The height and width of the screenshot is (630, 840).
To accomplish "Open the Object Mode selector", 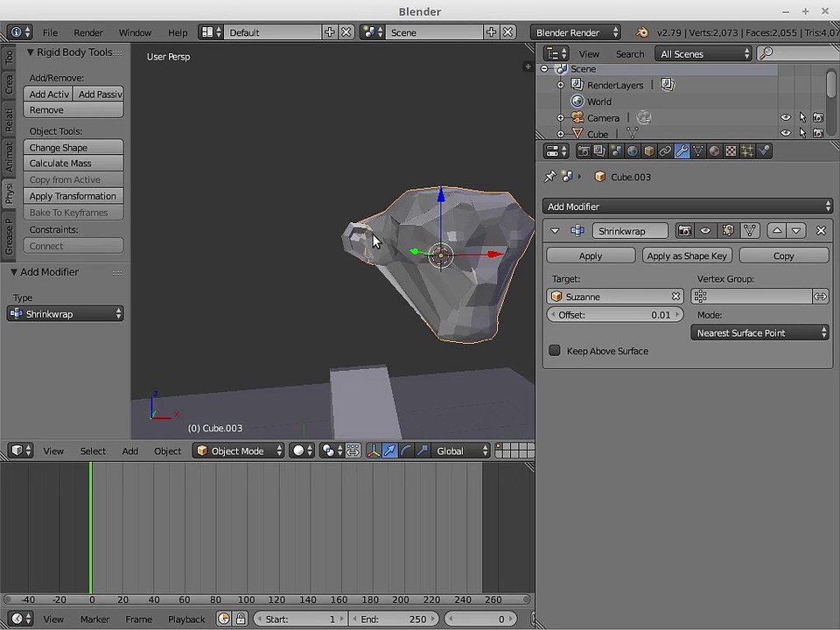I will [x=238, y=451].
